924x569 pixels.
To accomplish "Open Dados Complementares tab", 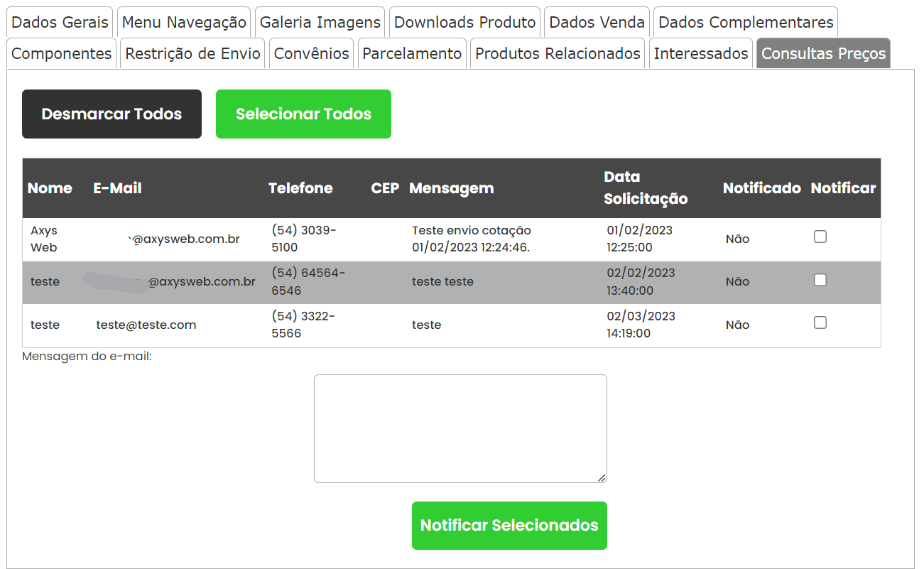I will click(x=746, y=22).
